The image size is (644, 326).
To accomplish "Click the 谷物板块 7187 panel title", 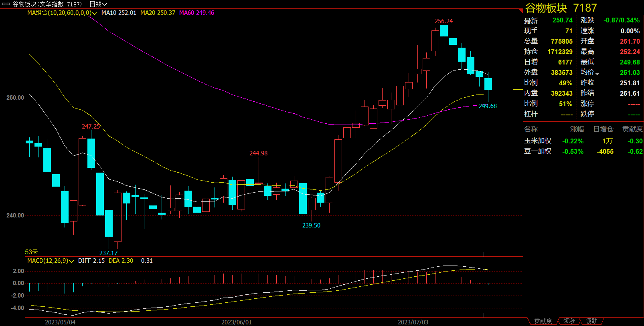I will coord(561,8).
